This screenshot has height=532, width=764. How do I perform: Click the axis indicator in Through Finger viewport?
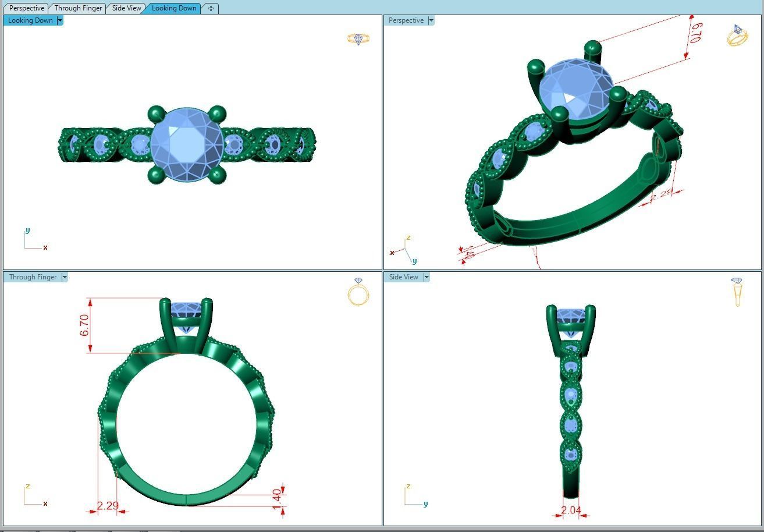35,496
